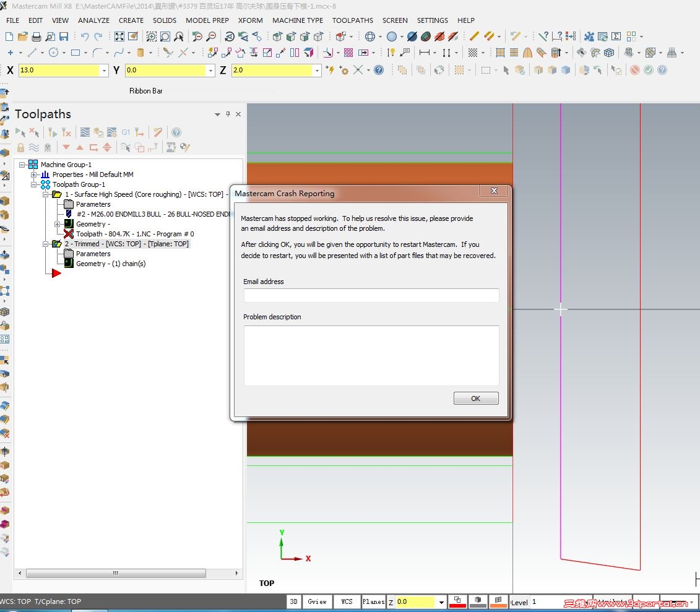Pin the Toolpaths panel

(228, 114)
